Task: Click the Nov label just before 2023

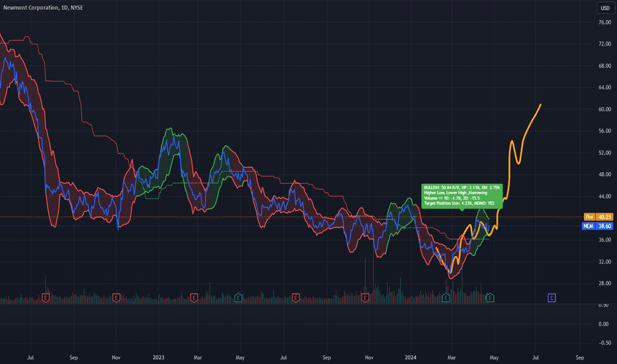Action: pyautogui.click(x=116, y=357)
